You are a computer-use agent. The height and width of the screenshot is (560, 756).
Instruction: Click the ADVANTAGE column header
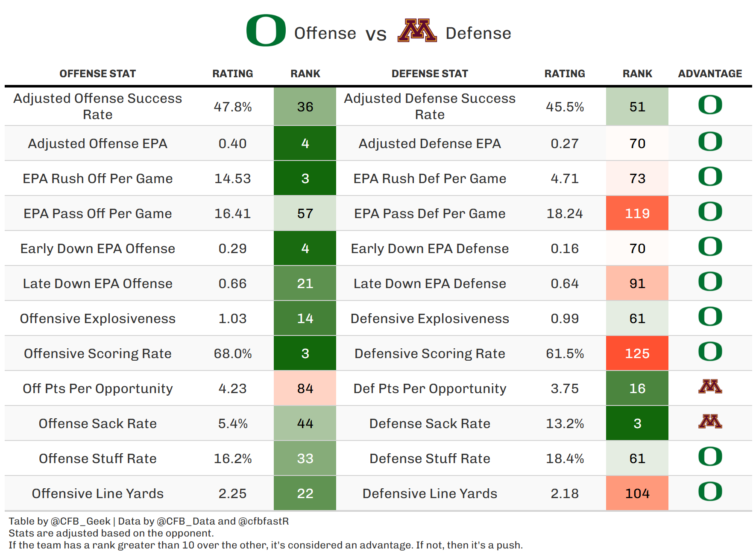click(x=710, y=74)
